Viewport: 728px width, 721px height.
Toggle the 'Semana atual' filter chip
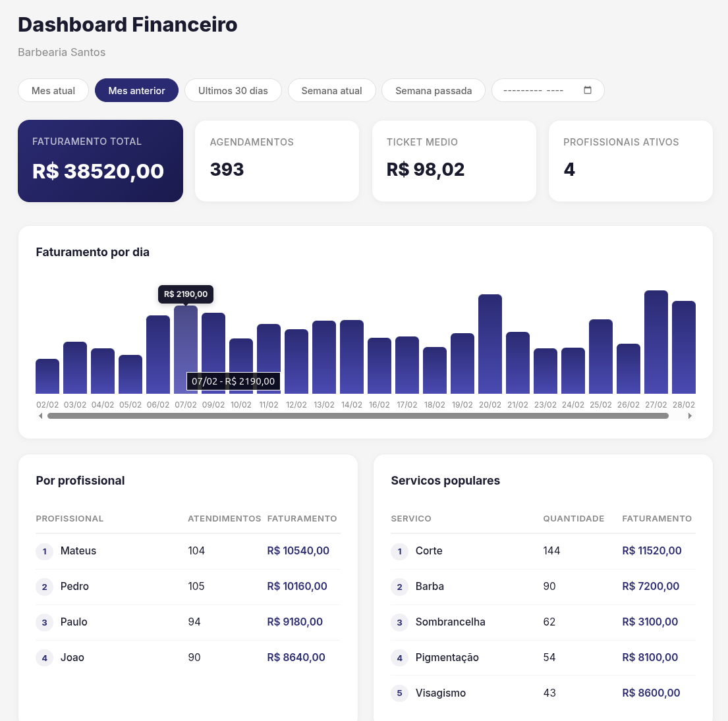331,90
